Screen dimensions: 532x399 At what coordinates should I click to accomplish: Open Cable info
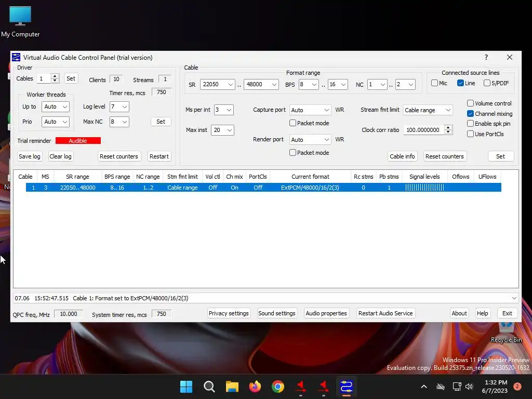click(402, 156)
